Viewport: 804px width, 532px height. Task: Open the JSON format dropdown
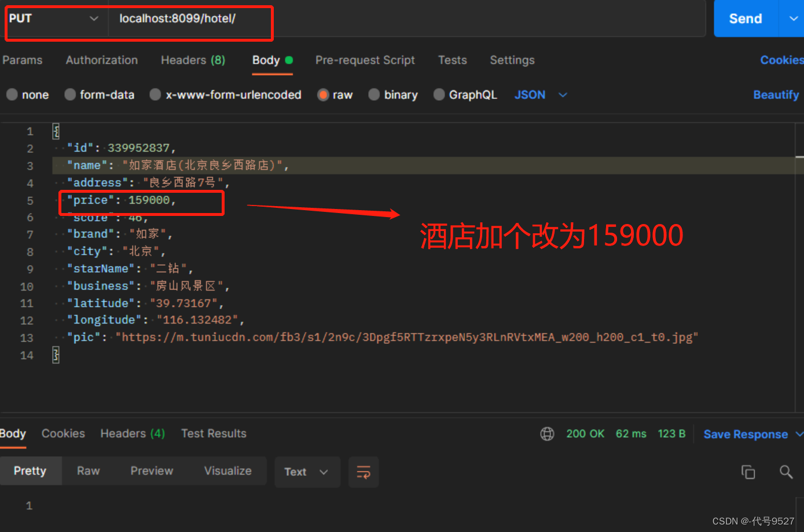(541, 95)
